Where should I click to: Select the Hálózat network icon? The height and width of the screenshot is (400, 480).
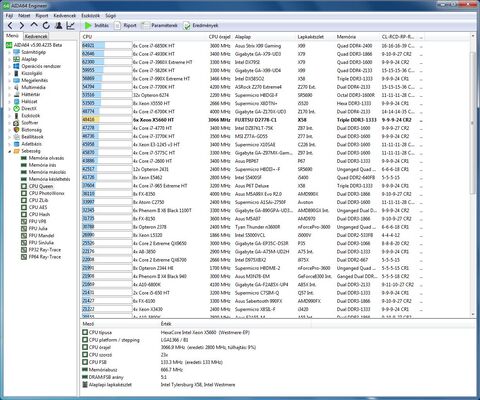(x=16, y=101)
